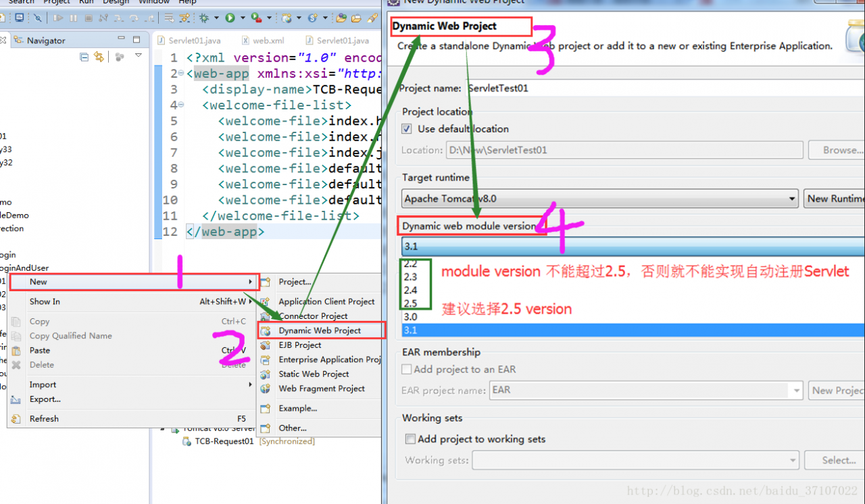Click the Drop to Frame toolbar icon
Viewport: 865px width, 504px height.
tap(168, 18)
